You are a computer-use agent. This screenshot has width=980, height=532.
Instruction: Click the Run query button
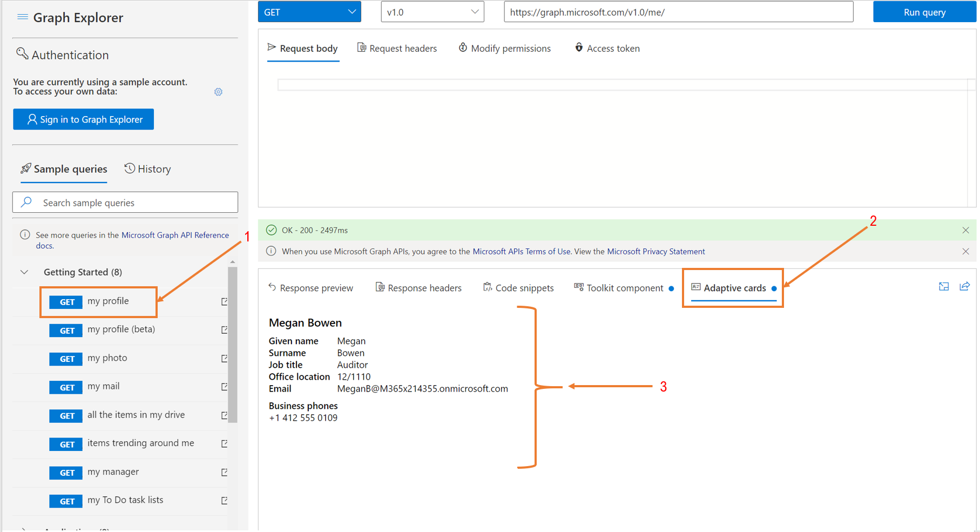click(924, 12)
